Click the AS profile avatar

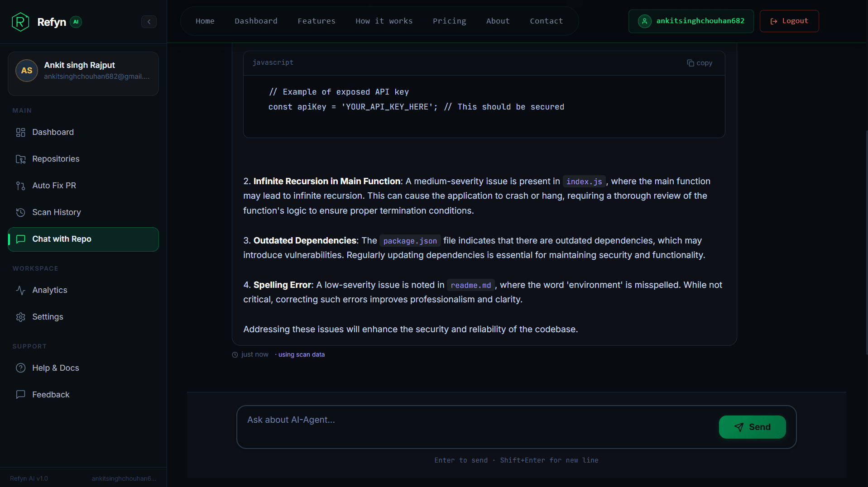point(27,71)
